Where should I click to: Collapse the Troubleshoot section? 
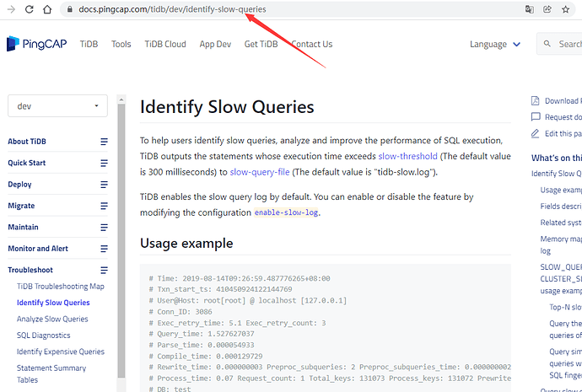click(x=104, y=270)
